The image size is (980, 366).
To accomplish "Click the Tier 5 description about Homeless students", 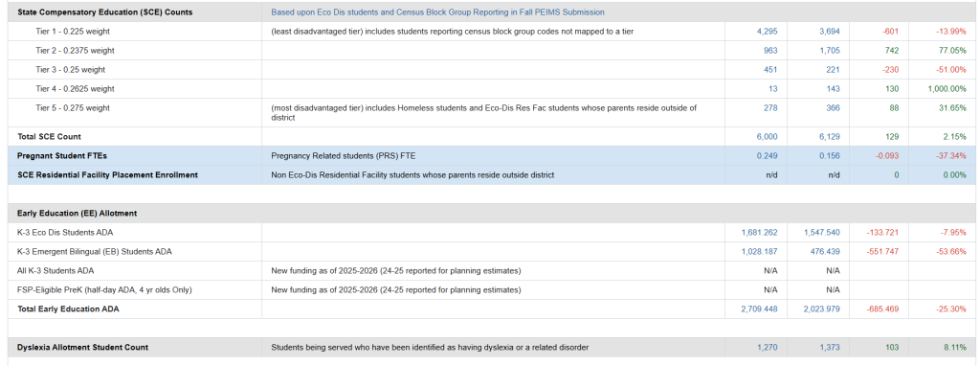I will click(x=483, y=113).
